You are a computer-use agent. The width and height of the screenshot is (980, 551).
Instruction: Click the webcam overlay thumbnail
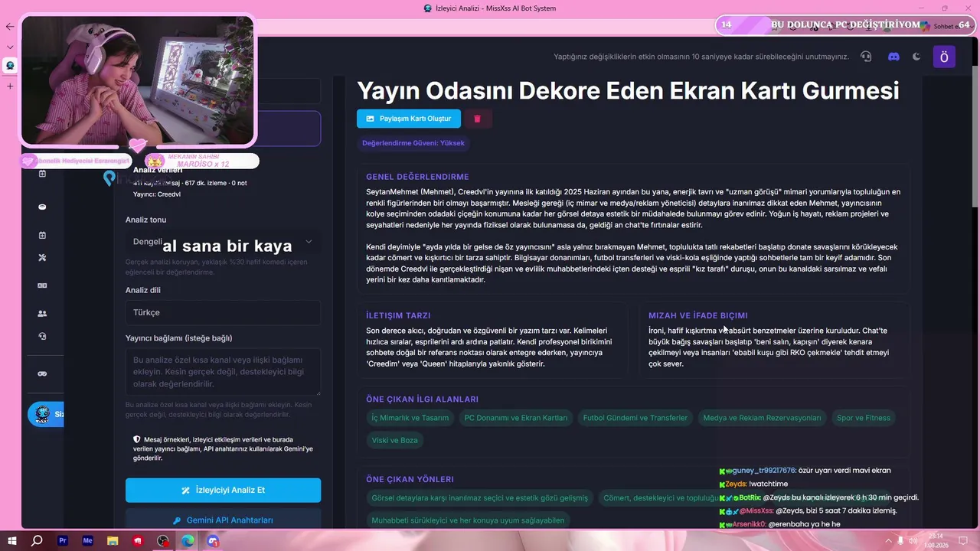point(138,80)
